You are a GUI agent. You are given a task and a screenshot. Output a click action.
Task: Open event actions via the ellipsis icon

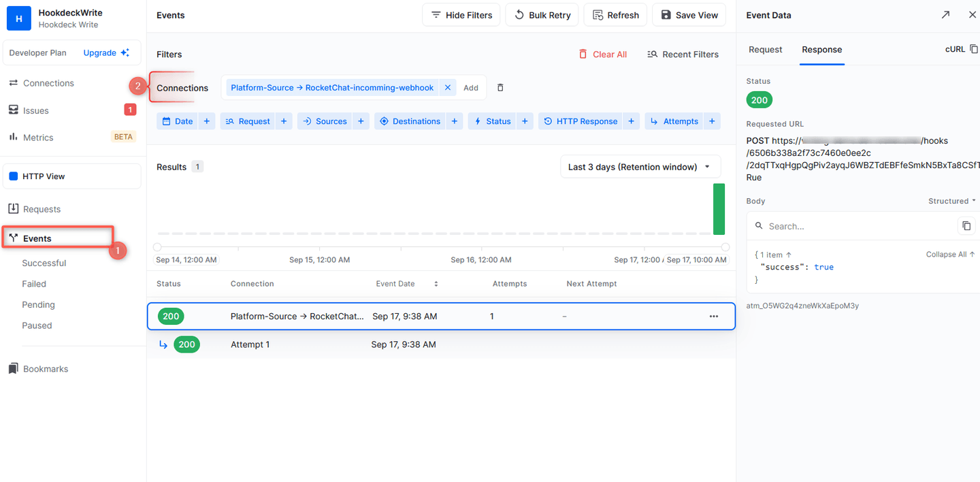pos(713,316)
